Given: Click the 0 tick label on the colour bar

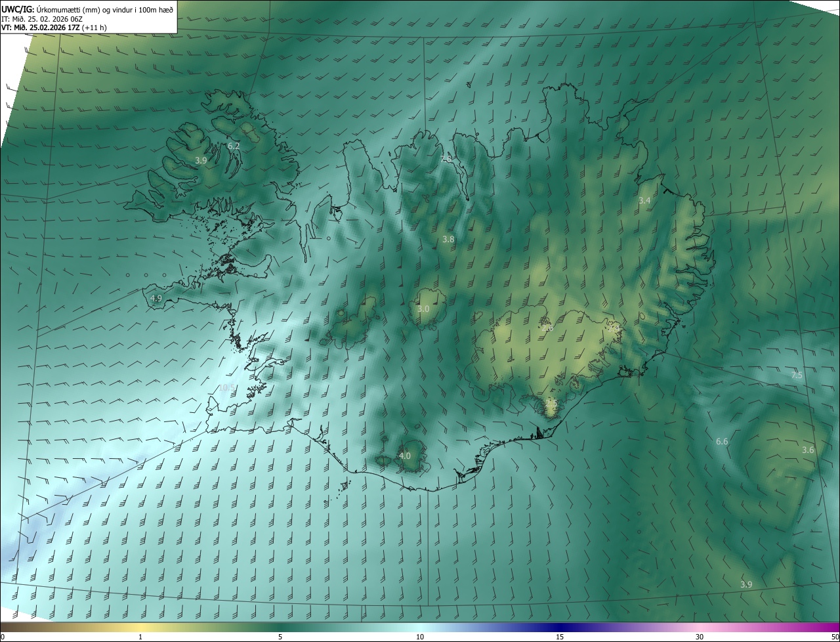Looking at the screenshot, I should pyautogui.click(x=3, y=637).
